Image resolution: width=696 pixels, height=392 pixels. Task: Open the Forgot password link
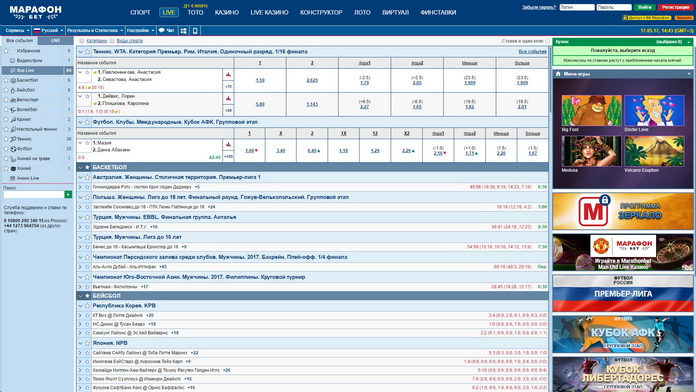(x=539, y=7)
